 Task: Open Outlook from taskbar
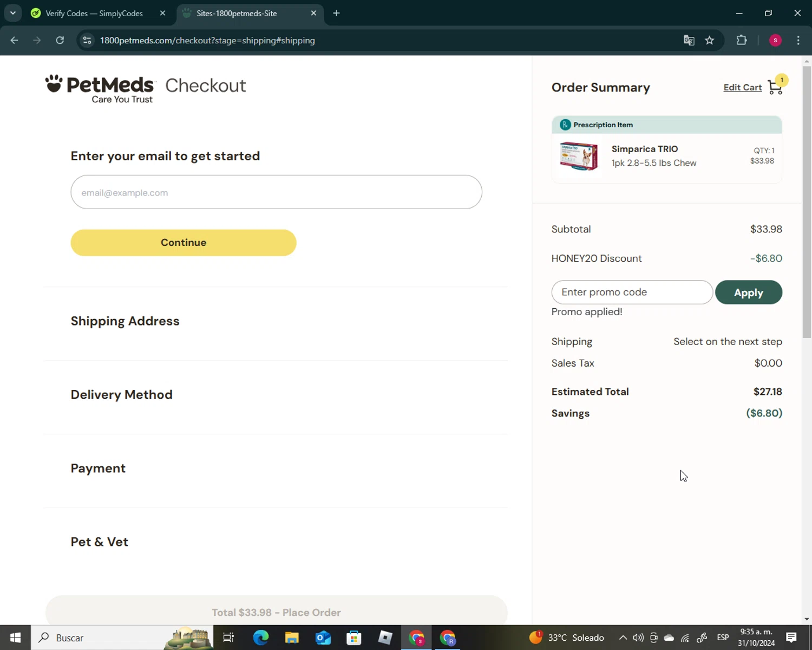(x=323, y=638)
